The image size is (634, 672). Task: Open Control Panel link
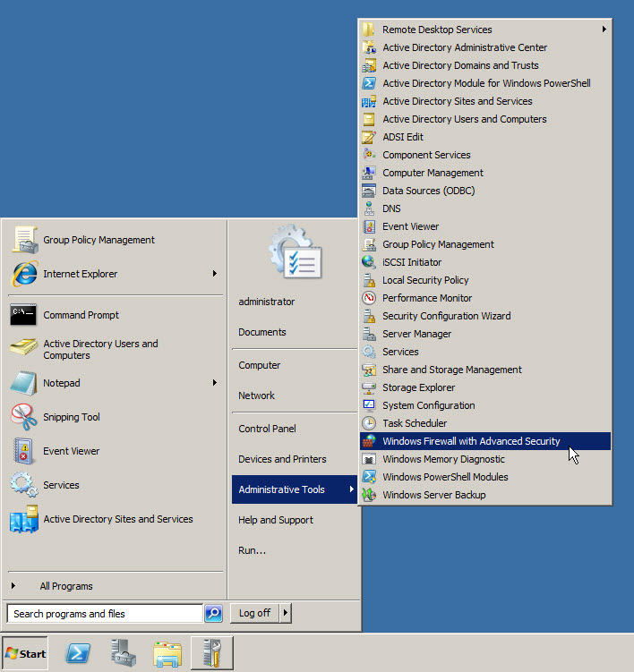tap(267, 429)
